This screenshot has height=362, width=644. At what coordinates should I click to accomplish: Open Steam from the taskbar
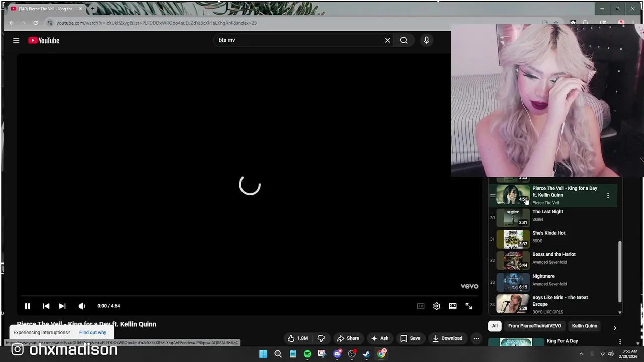(366, 354)
